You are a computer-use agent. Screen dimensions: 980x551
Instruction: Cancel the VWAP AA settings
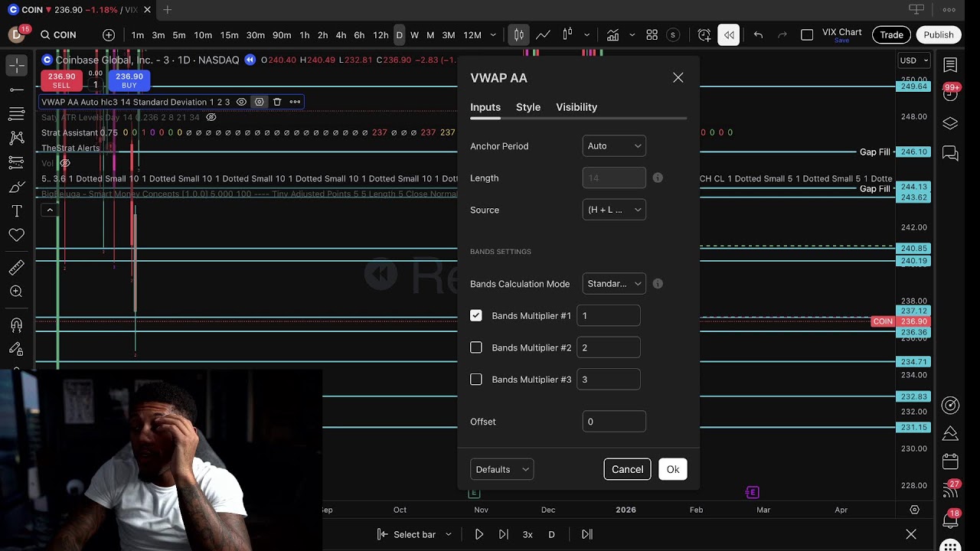[x=627, y=469]
